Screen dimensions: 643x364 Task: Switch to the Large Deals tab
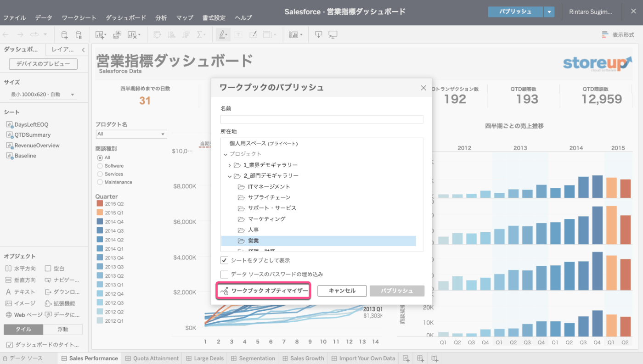204,358
